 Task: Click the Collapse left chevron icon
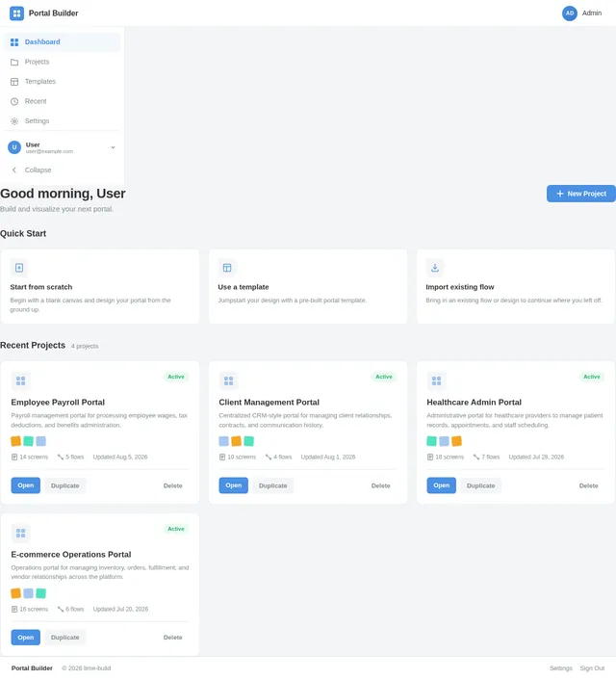pos(14,170)
